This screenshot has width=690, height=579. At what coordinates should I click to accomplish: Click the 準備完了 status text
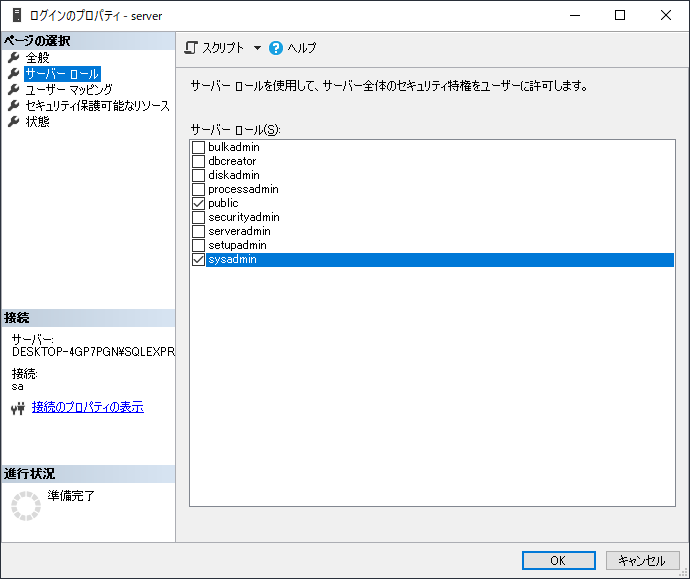[x=71, y=496]
